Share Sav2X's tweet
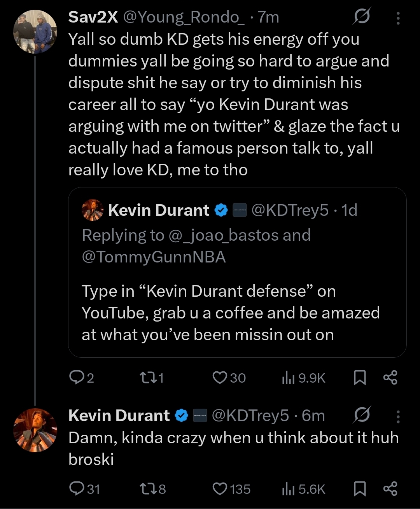Image resolution: width=420 pixels, height=509 pixels. click(x=390, y=378)
